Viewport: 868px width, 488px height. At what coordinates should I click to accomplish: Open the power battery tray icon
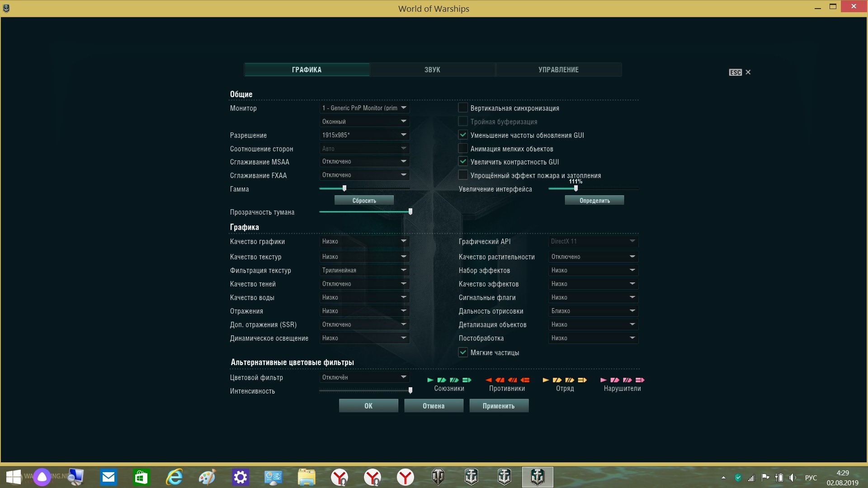click(x=779, y=478)
